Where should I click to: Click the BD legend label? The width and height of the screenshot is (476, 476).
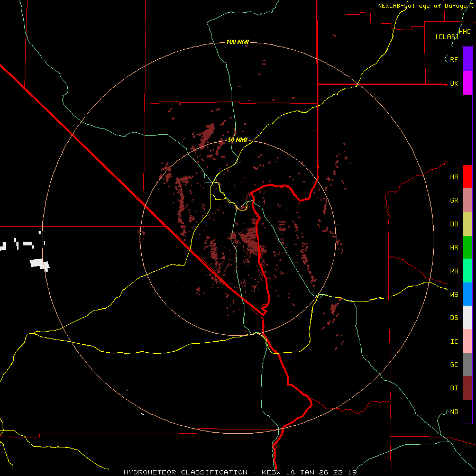[454, 224]
